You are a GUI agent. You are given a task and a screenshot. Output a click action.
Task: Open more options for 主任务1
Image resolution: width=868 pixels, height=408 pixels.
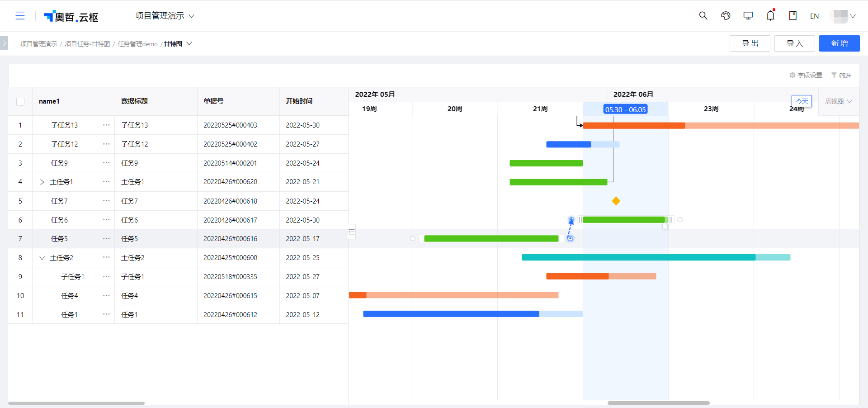pos(106,181)
